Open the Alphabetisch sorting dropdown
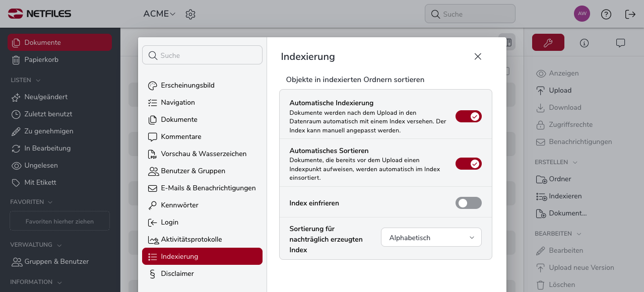Viewport: 644px width, 292px height. click(431, 237)
